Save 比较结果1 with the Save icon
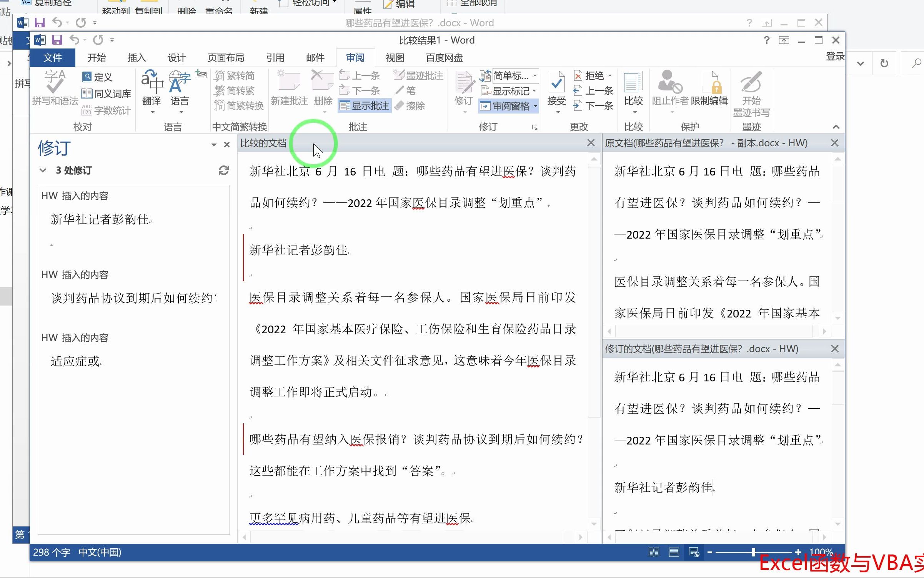 (x=57, y=40)
